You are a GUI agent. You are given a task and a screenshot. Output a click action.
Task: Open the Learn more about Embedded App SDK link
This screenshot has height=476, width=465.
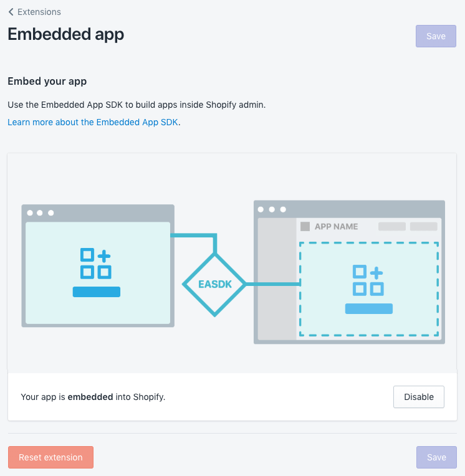[93, 122]
